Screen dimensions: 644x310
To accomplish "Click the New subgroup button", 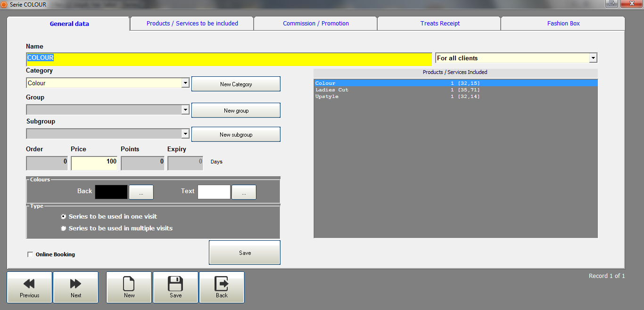I will coord(236,134).
